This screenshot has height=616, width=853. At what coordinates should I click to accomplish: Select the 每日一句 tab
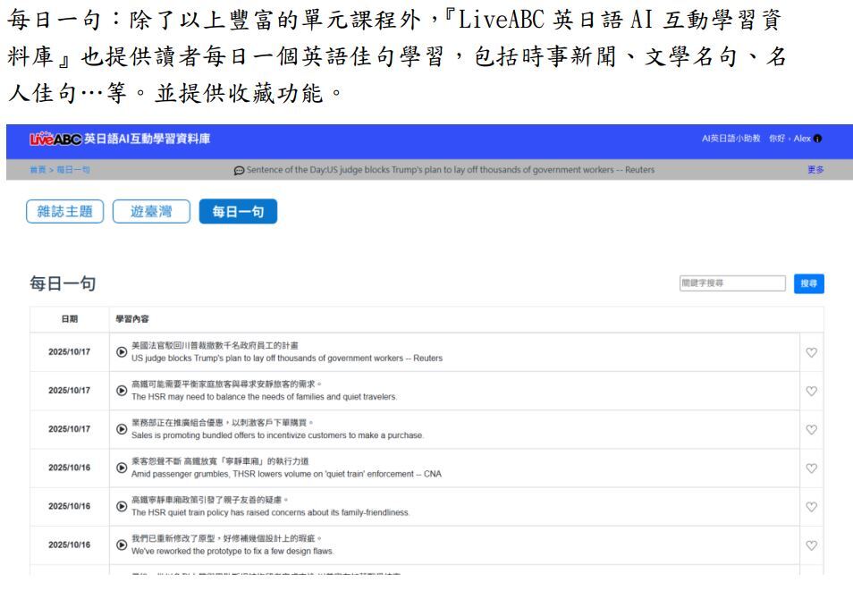(x=239, y=213)
